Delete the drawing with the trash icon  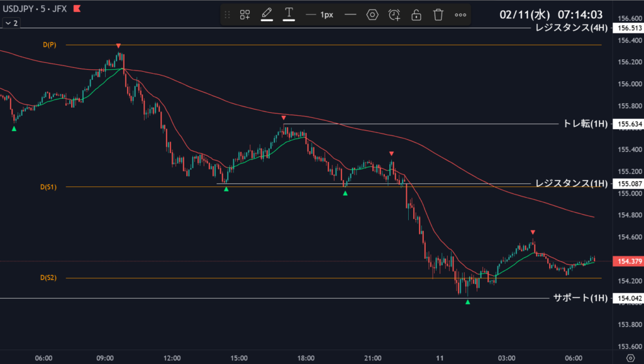[x=438, y=14]
